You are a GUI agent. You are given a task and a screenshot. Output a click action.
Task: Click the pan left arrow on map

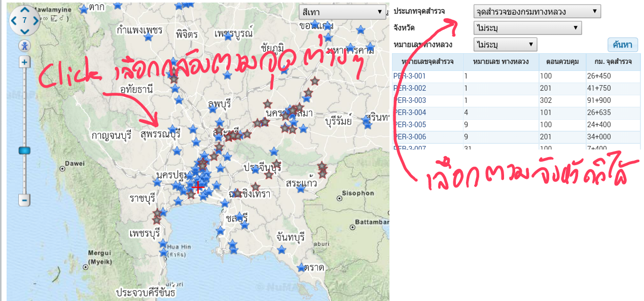pyautogui.click(x=14, y=21)
